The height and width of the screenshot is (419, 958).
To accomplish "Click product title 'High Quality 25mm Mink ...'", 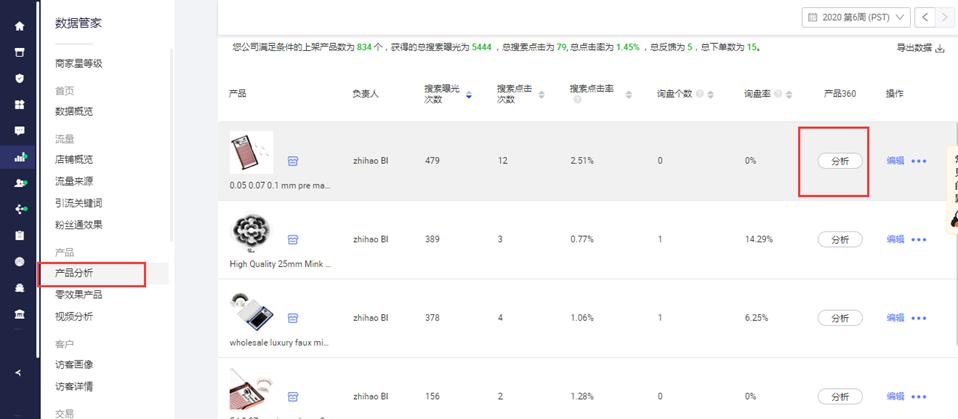I will [x=280, y=264].
